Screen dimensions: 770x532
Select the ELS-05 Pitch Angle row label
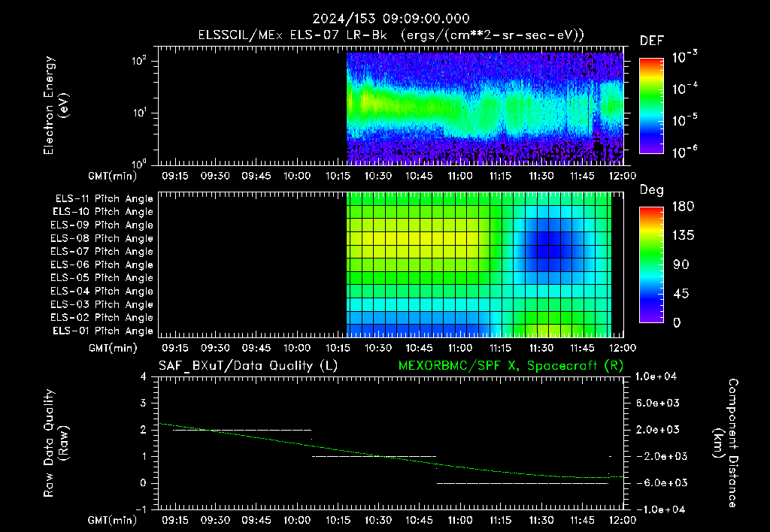pos(102,278)
